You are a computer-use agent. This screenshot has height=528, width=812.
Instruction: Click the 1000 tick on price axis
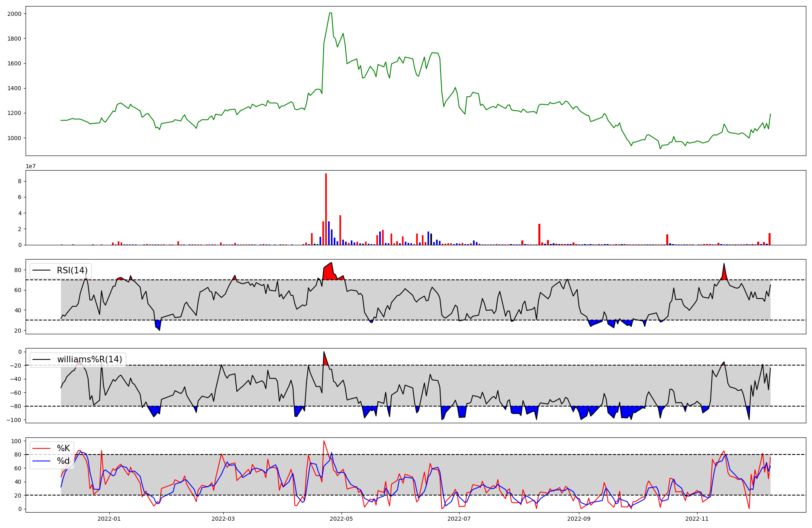pyautogui.click(x=15, y=138)
